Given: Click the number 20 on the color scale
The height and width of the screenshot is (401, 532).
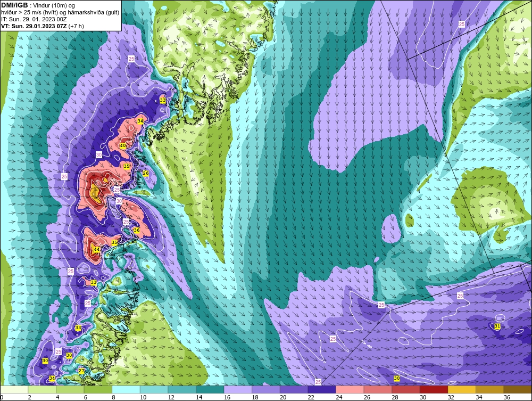Looking at the screenshot, I should pos(283,397).
